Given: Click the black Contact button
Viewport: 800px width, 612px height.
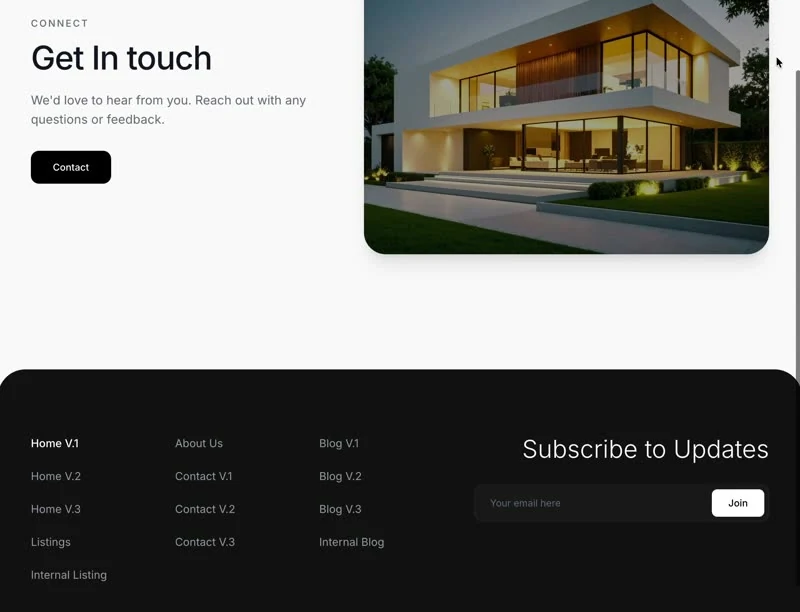Looking at the screenshot, I should (x=71, y=167).
